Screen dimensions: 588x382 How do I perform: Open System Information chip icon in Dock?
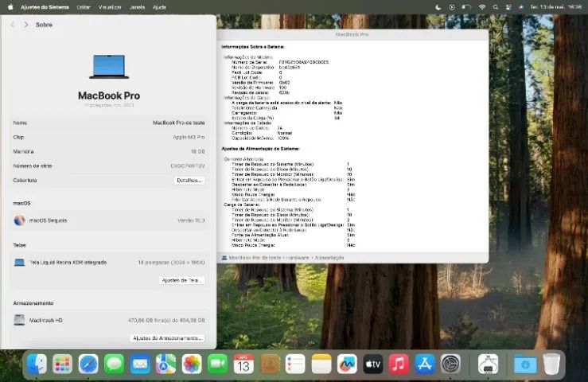coord(488,364)
